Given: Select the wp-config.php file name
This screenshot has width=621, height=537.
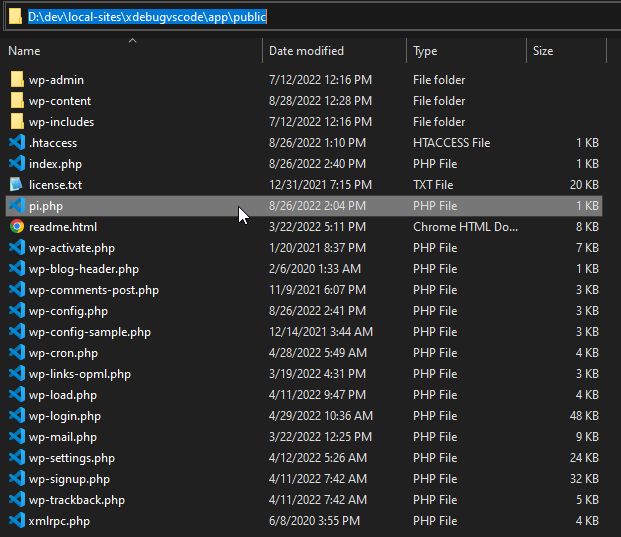Looking at the screenshot, I should (68, 311).
